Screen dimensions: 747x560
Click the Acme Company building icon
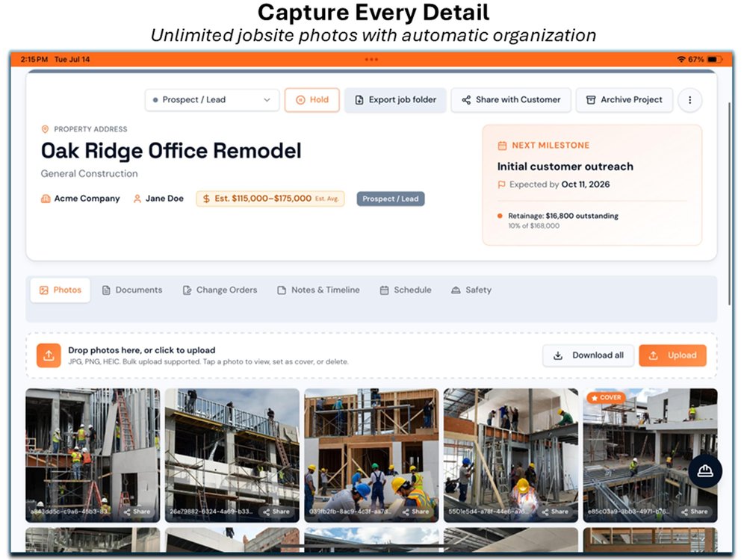[x=46, y=199]
